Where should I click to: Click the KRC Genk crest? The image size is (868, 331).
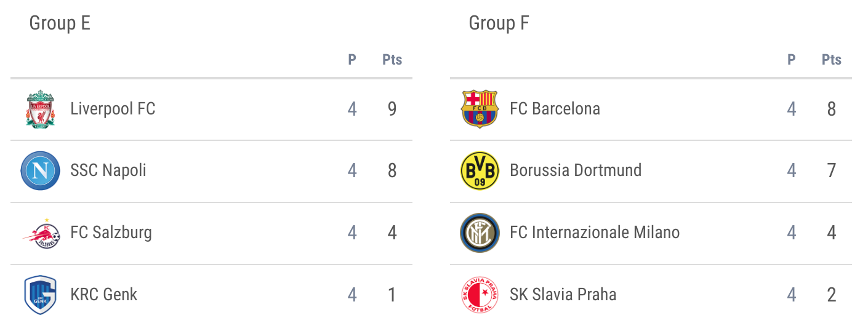click(x=40, y=295)
